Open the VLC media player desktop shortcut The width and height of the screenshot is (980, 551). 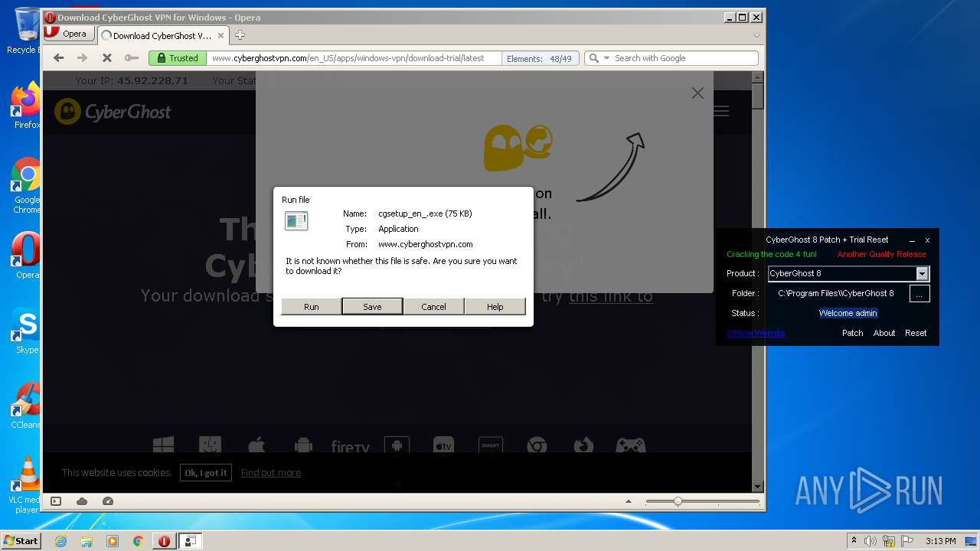tap(27, 485)
